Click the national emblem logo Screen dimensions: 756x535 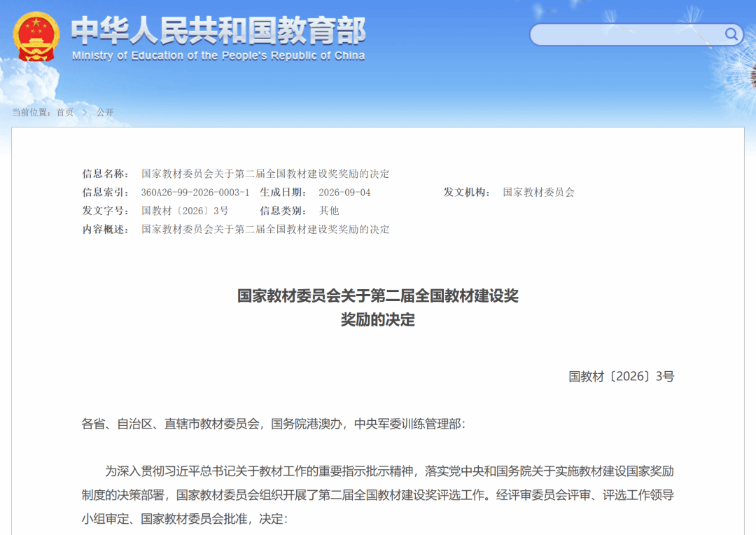click(36, 36)
